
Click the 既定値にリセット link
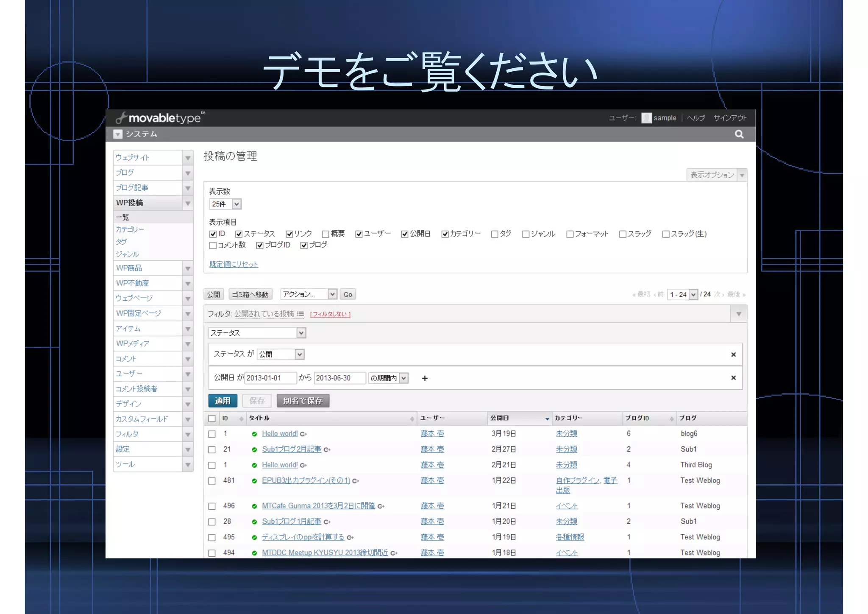point(234,264)
